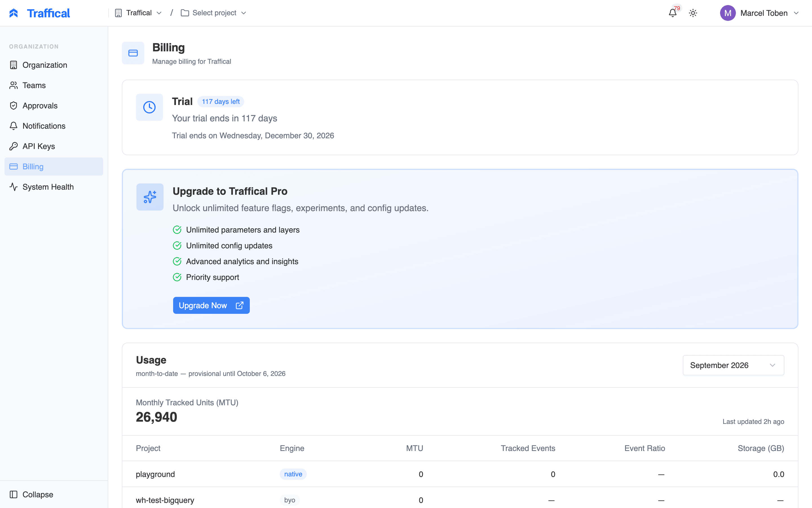Viewport: 812px width, 508px height.
Task: Click the playground project row
Action: coord(460,474)
